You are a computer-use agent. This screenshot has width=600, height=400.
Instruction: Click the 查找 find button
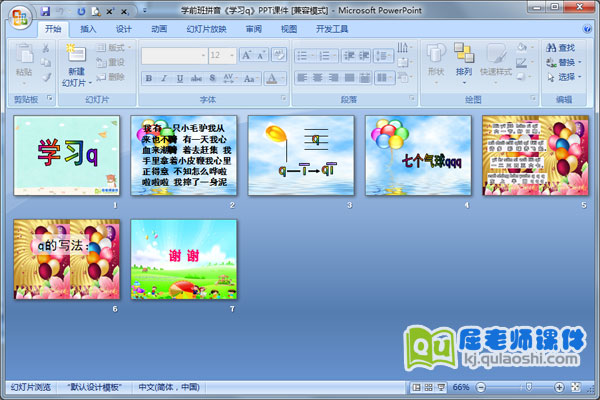point(561,48)
